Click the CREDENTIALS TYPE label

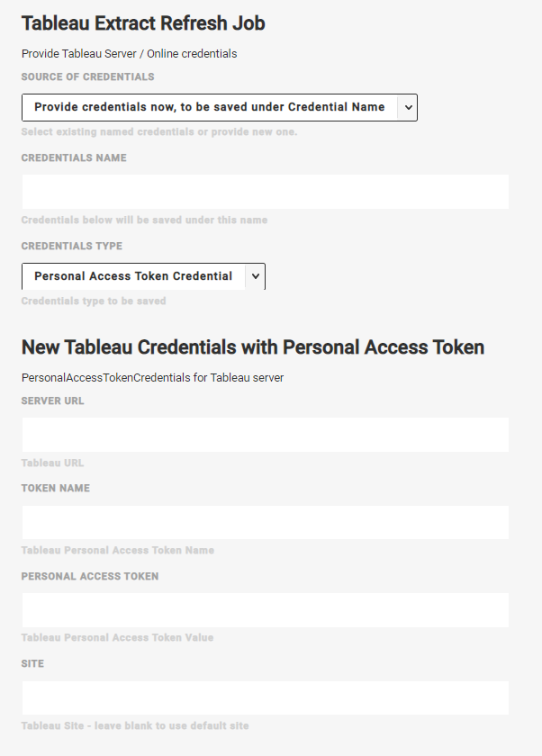(x=72, y=247)
